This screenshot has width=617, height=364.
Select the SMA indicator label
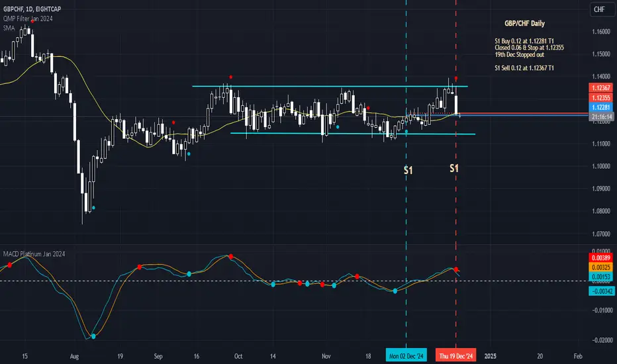point(9,28)
